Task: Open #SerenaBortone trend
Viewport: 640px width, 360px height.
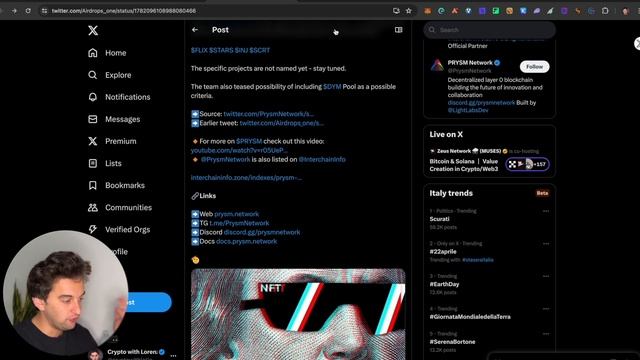Action: [x=452, y=342]
